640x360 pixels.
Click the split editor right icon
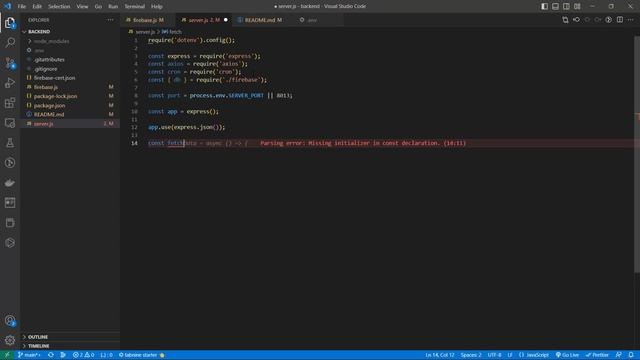coord(620,20)
